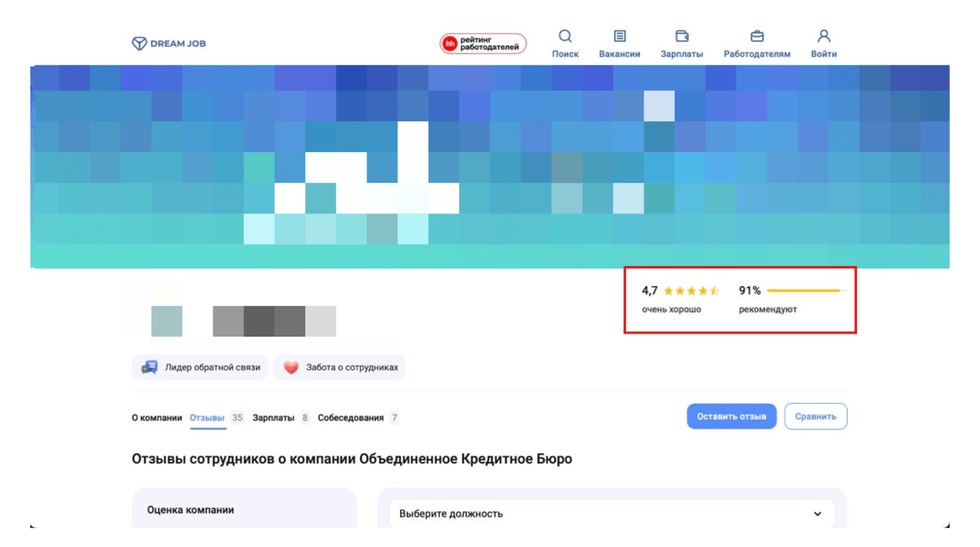Click the heart icon in Забота о сотрудниках
The height and width of the screenshot is (547, 980).
point(290,367)
